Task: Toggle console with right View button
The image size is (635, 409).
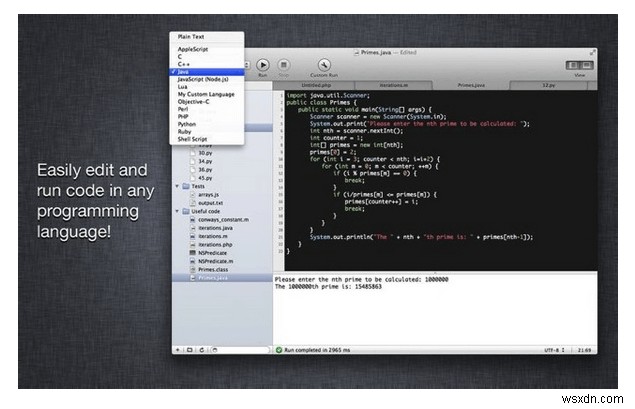Action: pos(586,65)
